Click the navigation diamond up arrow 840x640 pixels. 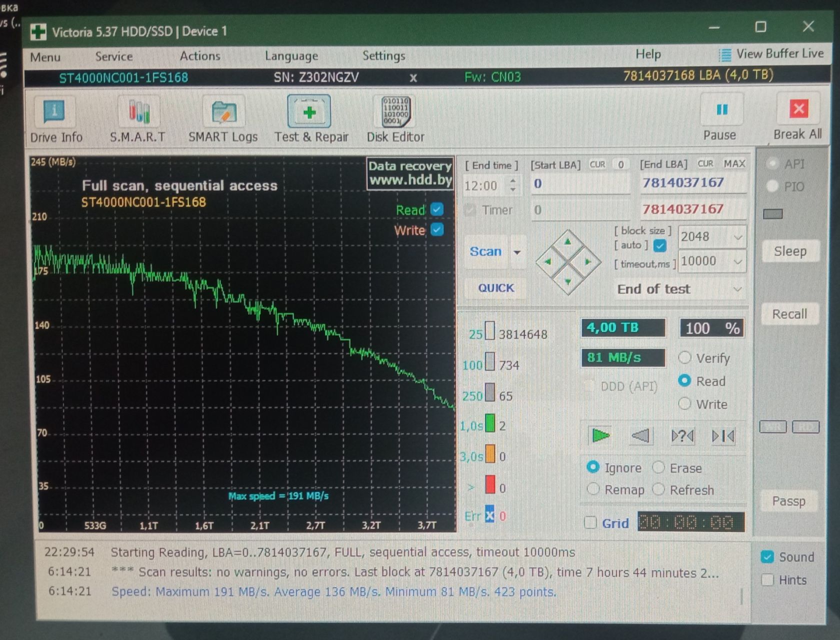[567, 242]
